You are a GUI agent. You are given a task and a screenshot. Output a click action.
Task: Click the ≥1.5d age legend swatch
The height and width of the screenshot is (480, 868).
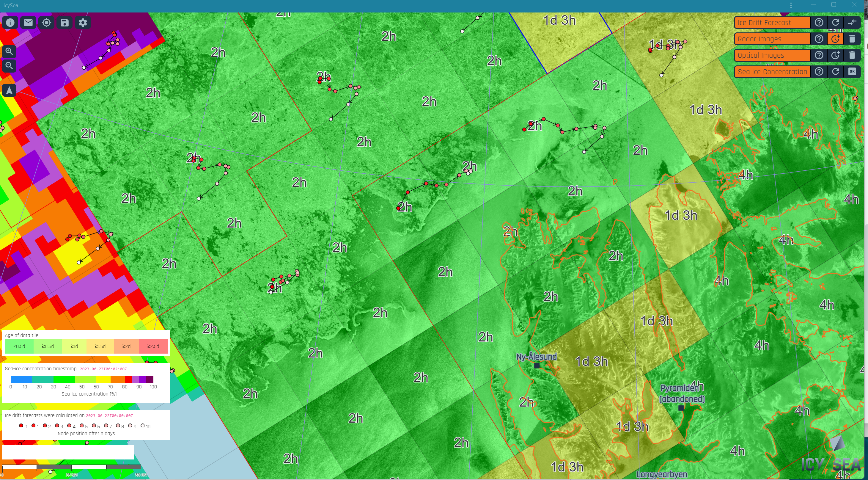tap(100, 346)
